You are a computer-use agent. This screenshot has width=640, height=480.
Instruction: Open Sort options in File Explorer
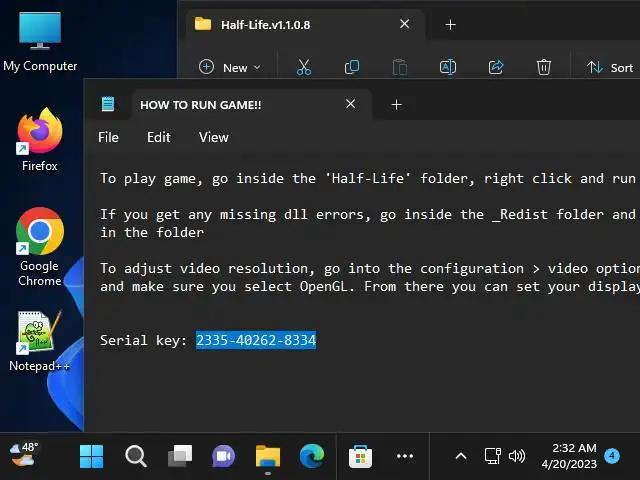(610, 67)
